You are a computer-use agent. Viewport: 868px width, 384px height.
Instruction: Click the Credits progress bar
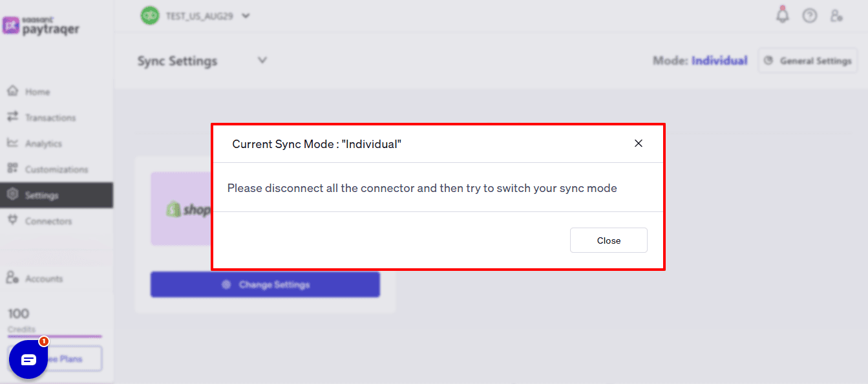55,337
